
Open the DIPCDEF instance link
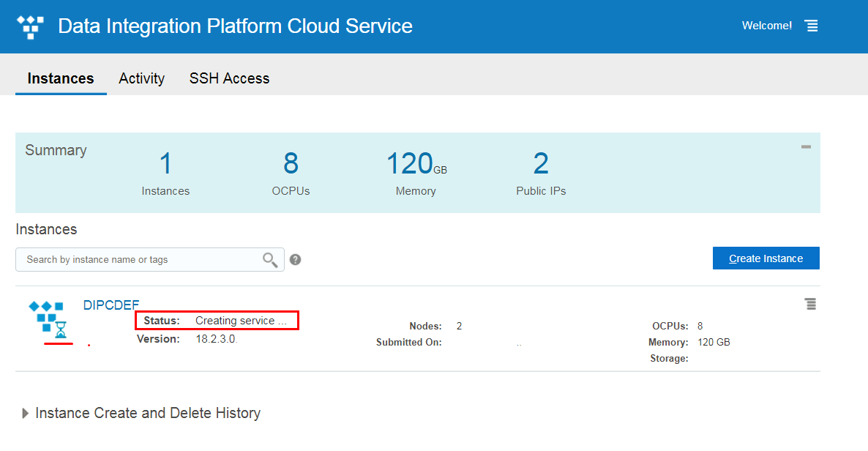point(111,305)
